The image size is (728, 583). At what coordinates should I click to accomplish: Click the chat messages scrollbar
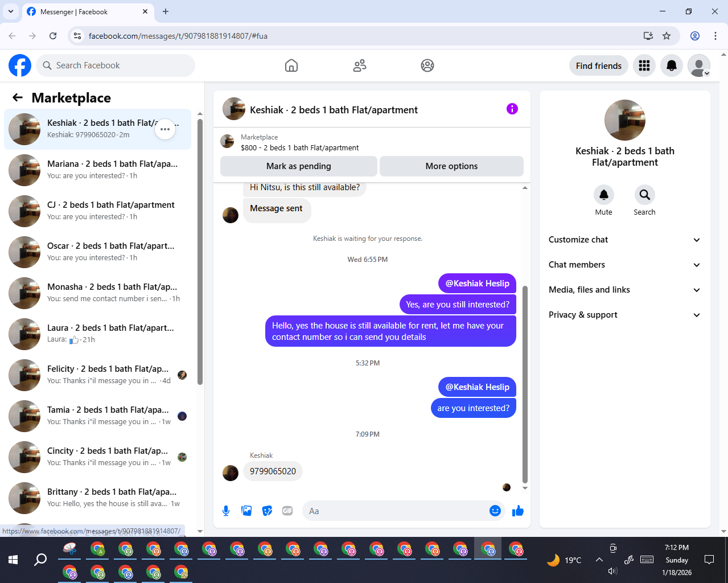pos(525,384)
